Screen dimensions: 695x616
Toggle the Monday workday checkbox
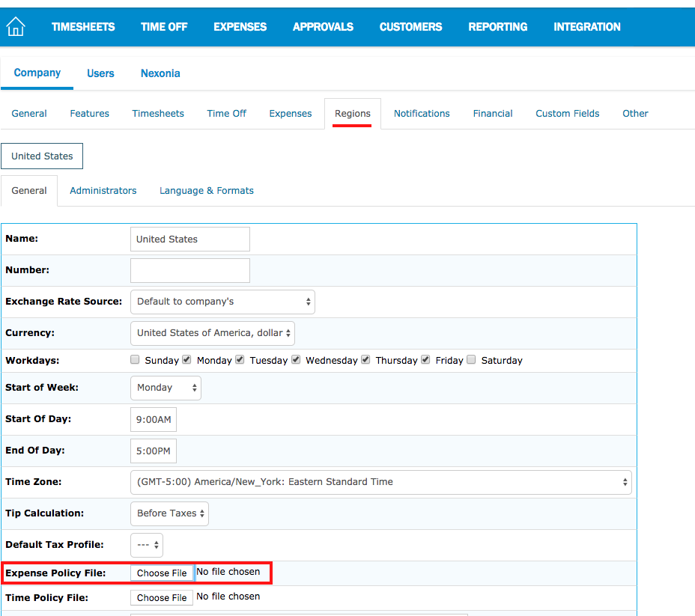[x=186, y=359]
